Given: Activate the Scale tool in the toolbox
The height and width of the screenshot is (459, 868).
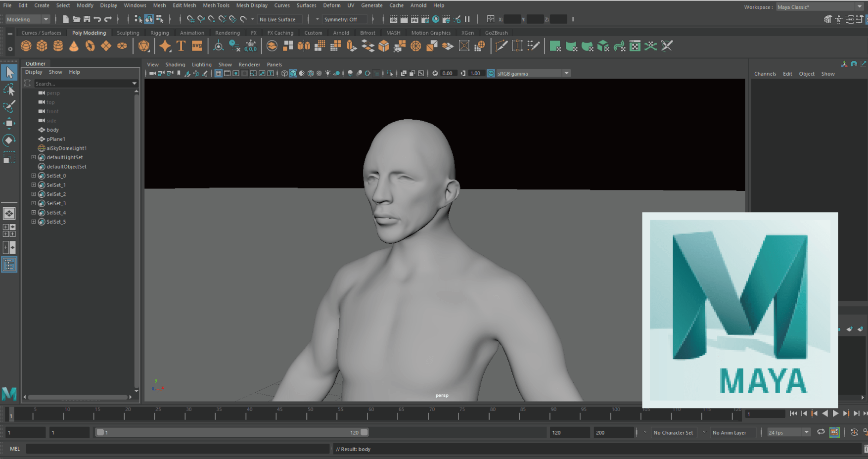Looking at the screenshot, I should (9, 158).
